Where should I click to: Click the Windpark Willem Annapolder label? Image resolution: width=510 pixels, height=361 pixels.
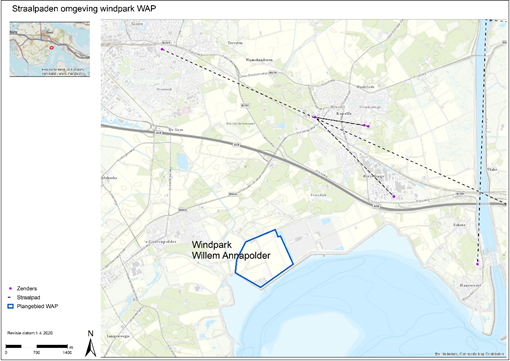click(231, 250)
